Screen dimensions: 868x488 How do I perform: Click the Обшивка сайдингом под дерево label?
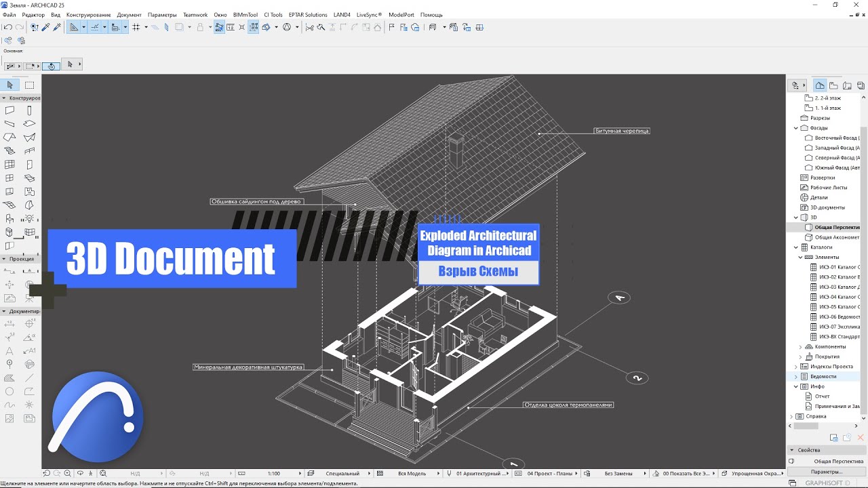pyautogui.click(x=256, y=201)
